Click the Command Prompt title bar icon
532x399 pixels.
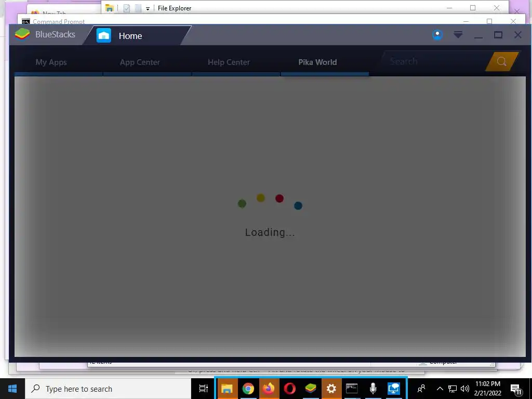(x=26, y=21)
